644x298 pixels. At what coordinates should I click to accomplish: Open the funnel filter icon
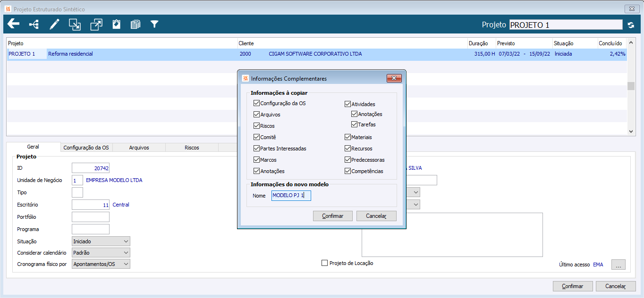click(154, 24)
